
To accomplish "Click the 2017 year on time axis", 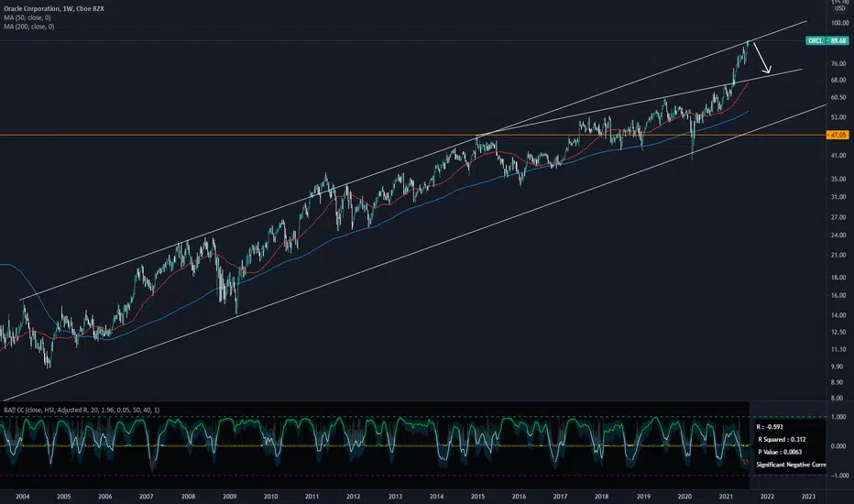I will pos(560,497).
